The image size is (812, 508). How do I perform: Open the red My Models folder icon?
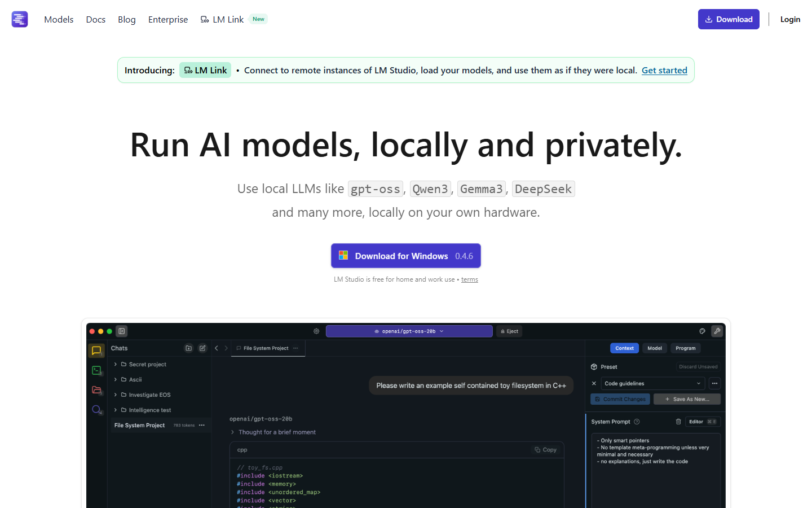(96, 390)
